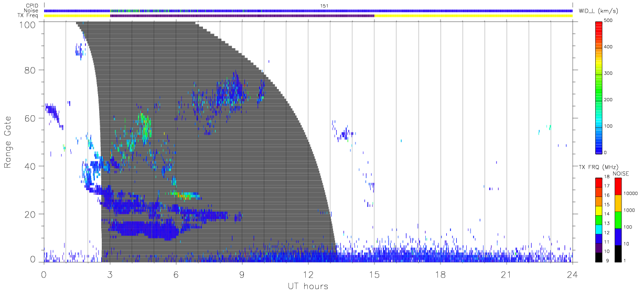Pick the black 9-10 MHz frequency swatch

coord(599,257)
